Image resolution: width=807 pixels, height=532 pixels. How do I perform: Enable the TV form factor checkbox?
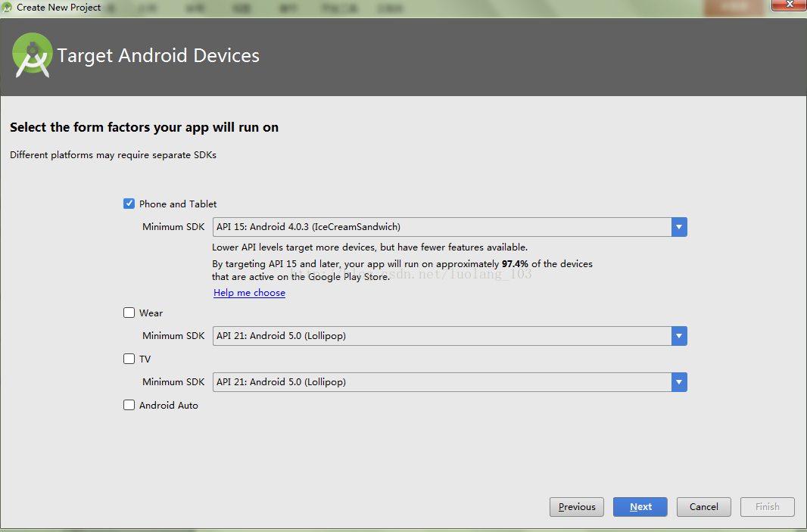point(129,359)
